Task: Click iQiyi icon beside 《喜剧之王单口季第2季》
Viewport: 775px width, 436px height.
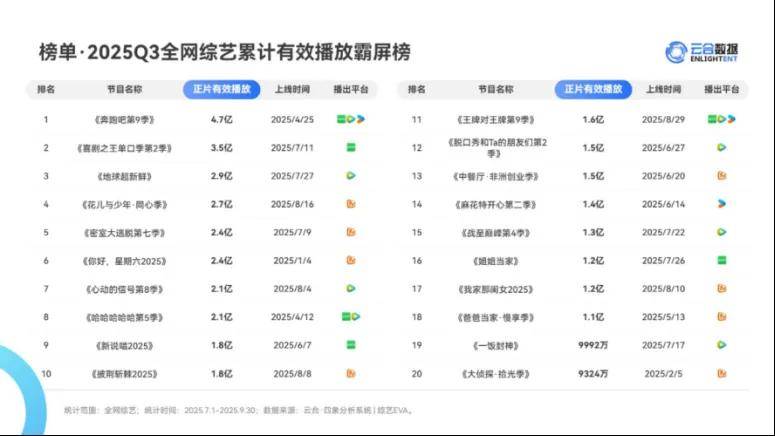Action: coord(351,147)
